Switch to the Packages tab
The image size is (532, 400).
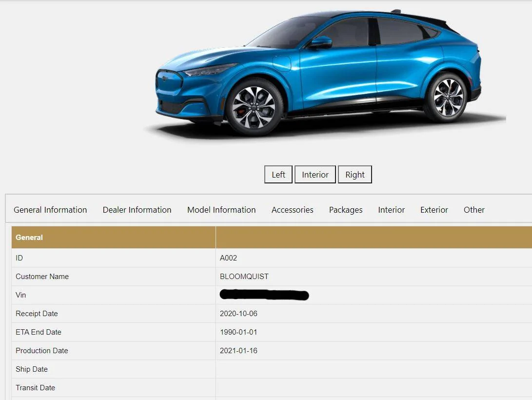346,210
